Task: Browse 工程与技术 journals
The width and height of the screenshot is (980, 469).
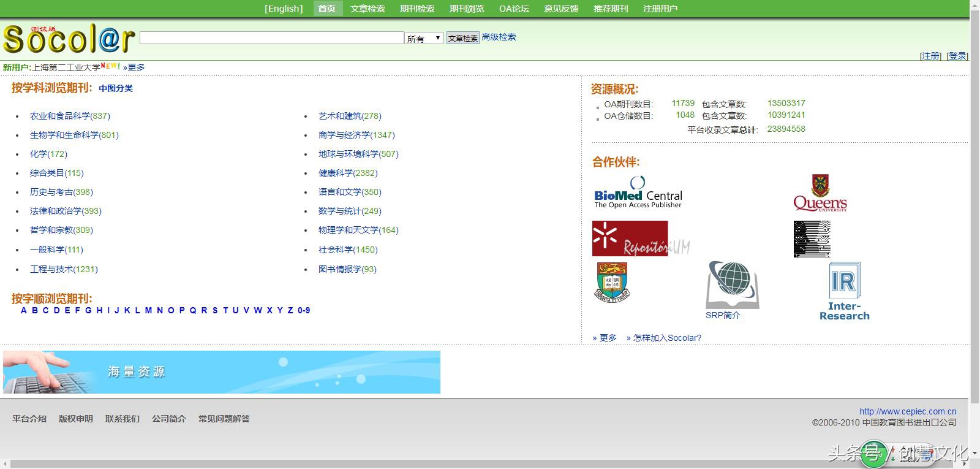Action: (64, 269)
